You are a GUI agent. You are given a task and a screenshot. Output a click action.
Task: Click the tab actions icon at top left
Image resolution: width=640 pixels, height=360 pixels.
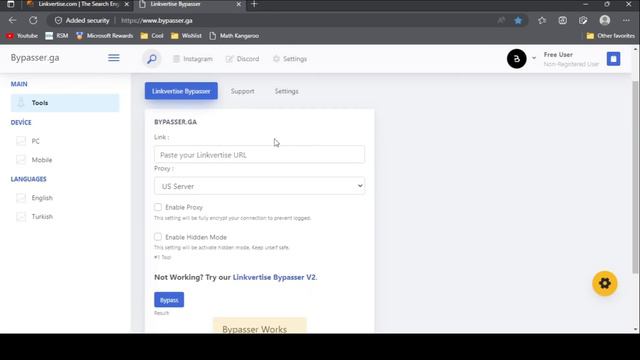(11, 4)
